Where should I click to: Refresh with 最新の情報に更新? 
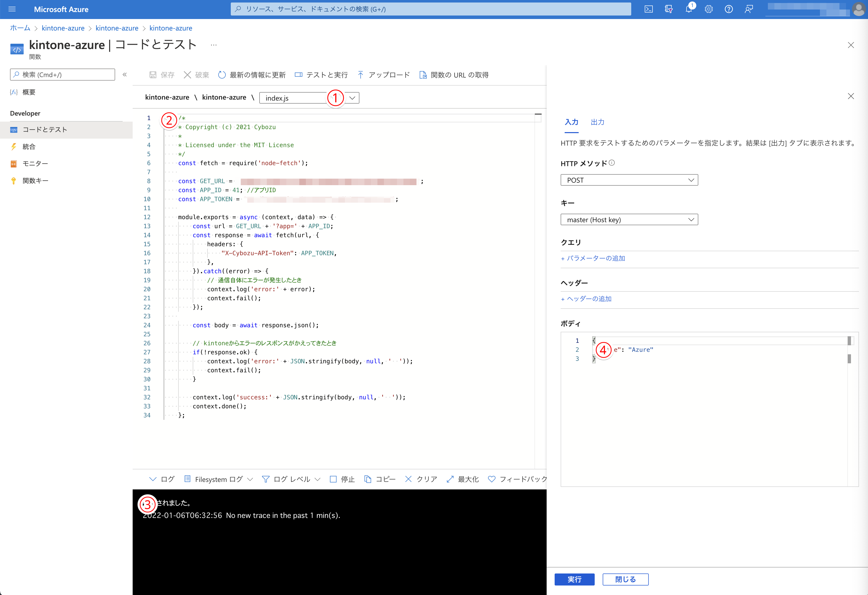point(252,75)
